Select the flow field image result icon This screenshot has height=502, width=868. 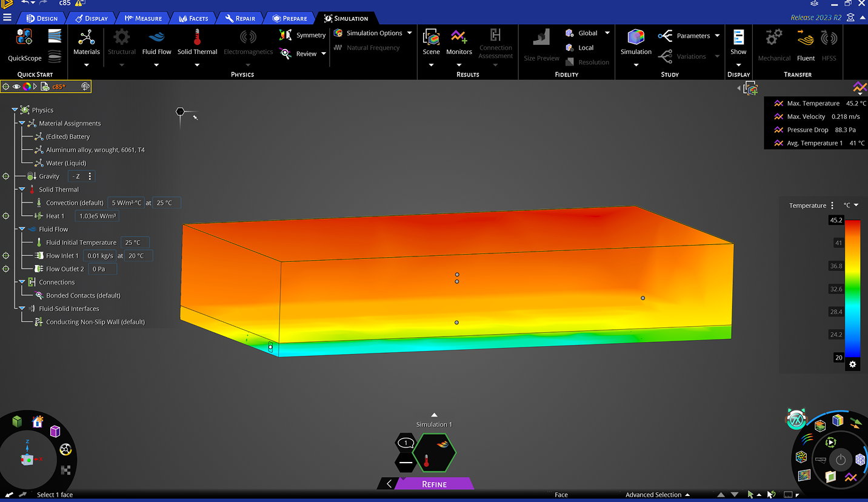coord(804,475)
